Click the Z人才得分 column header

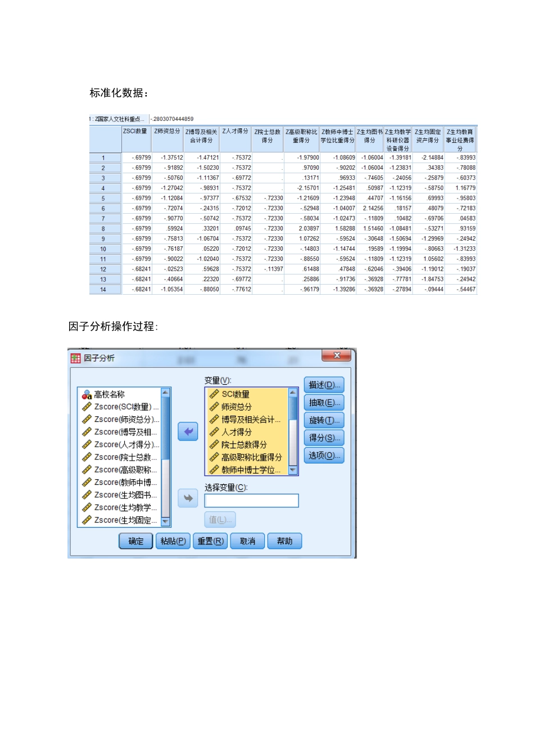pos(236,139)
